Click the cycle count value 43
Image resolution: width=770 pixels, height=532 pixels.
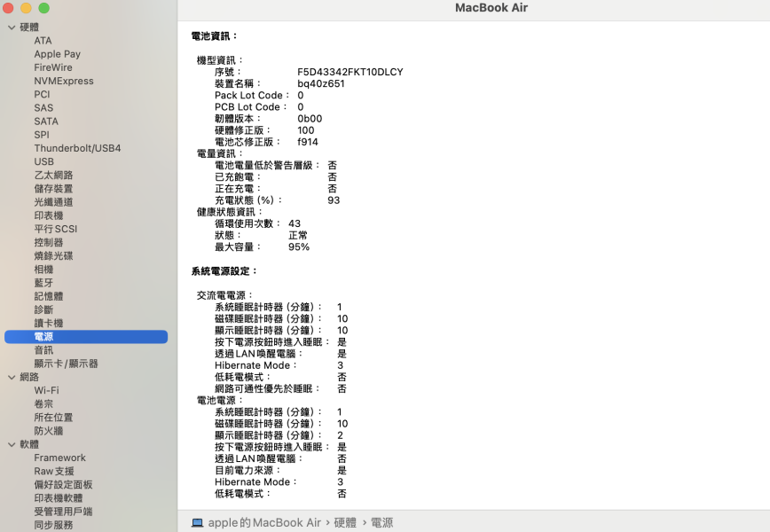(x=295, y=223)
